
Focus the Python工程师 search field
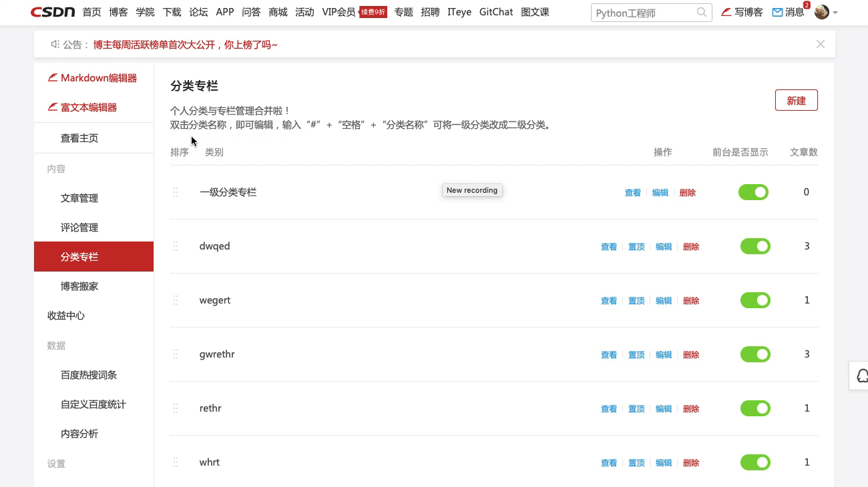pyautogui.click(x=650, y=12)
